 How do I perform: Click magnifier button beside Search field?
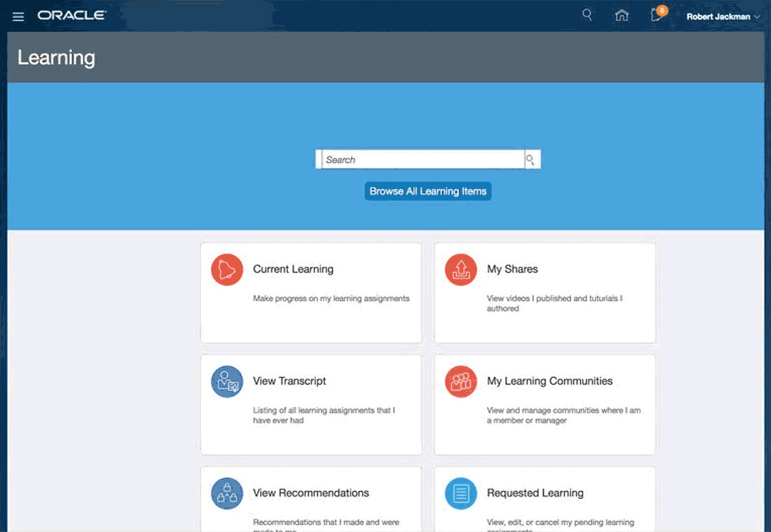(x=532, y=159)
